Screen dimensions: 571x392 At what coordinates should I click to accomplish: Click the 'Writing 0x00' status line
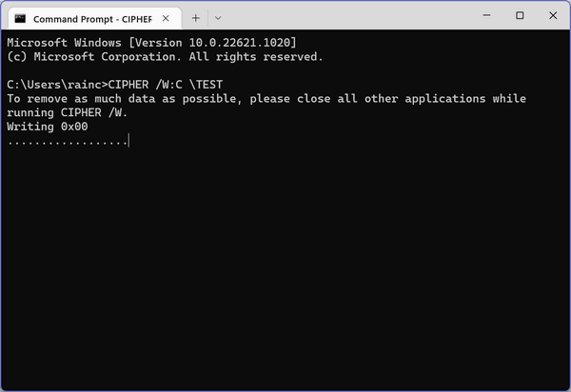[x=47, y=127]
